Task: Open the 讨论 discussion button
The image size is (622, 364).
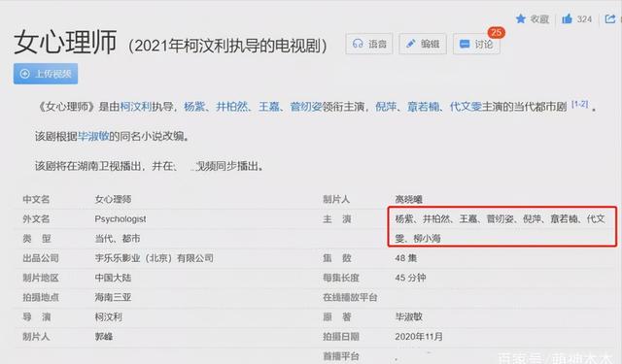Action: pyautogui.click(x=476, y=44)
